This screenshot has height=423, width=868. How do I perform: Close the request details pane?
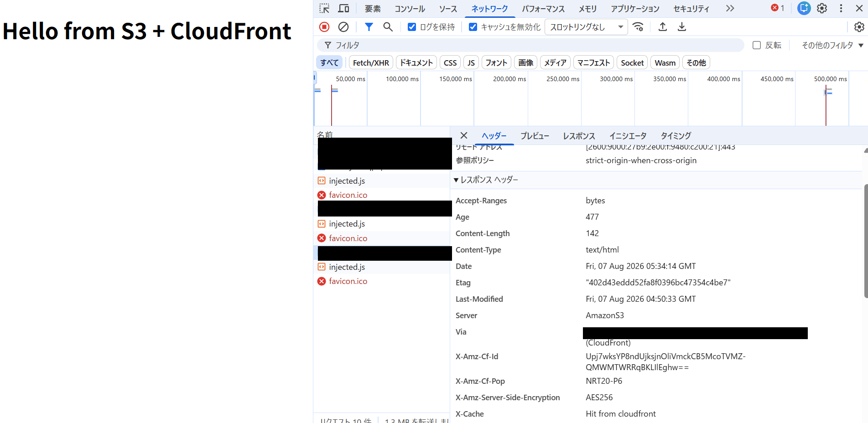pyautogui.click(x=464, y=135)
